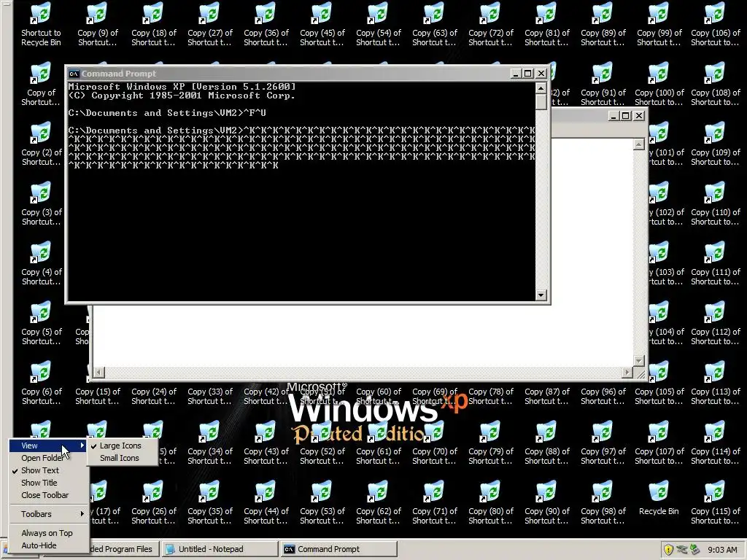Select Copy (81) of Shortcut desktop icon

[x=547, y=24]
